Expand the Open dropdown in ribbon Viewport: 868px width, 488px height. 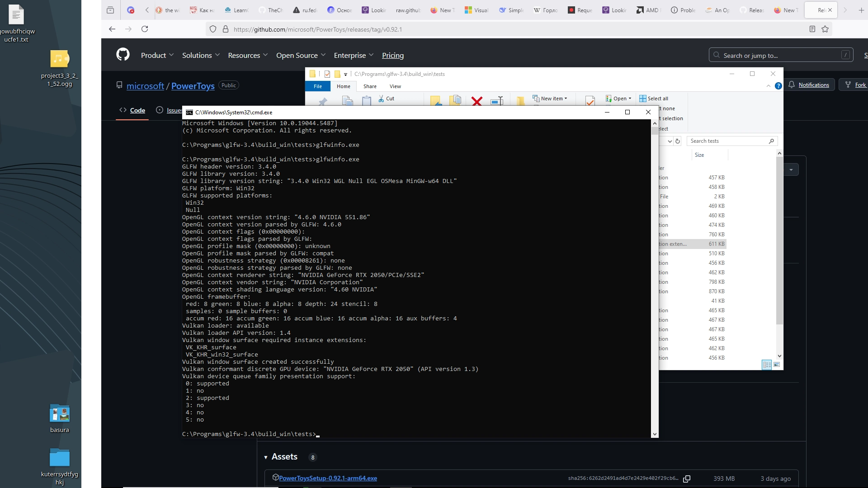[x=618, y=99]
